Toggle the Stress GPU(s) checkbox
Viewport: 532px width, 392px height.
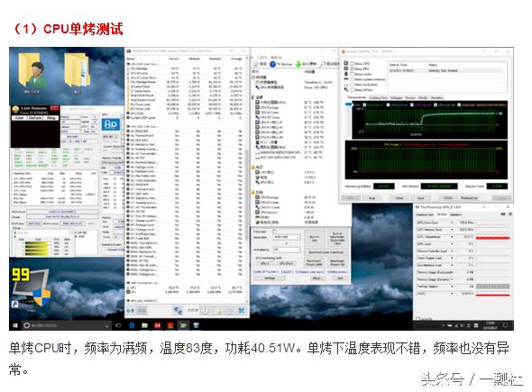(x=353, y=90)
